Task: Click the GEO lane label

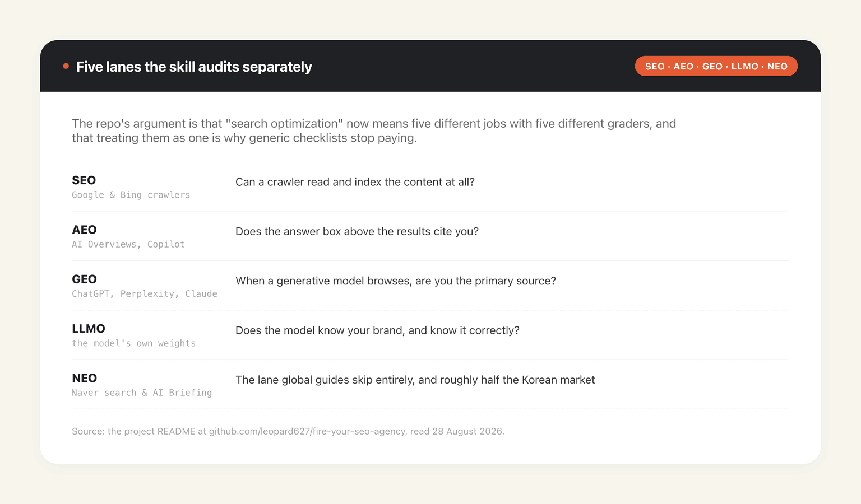Action: (84, 279)
